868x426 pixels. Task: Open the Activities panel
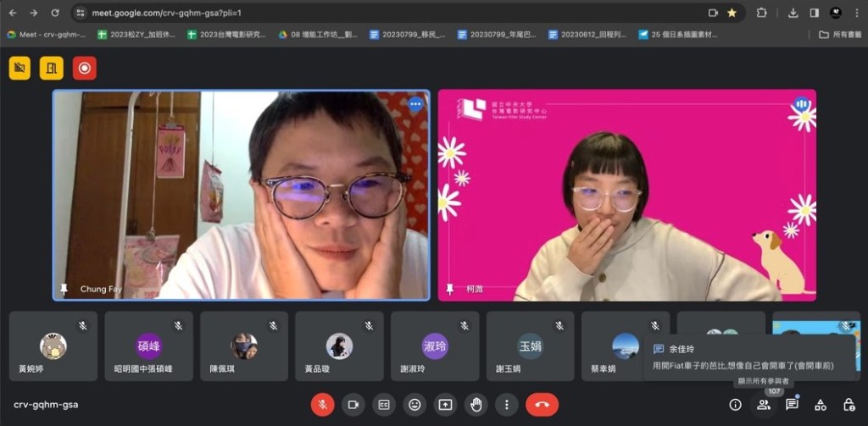coord(820,405)
